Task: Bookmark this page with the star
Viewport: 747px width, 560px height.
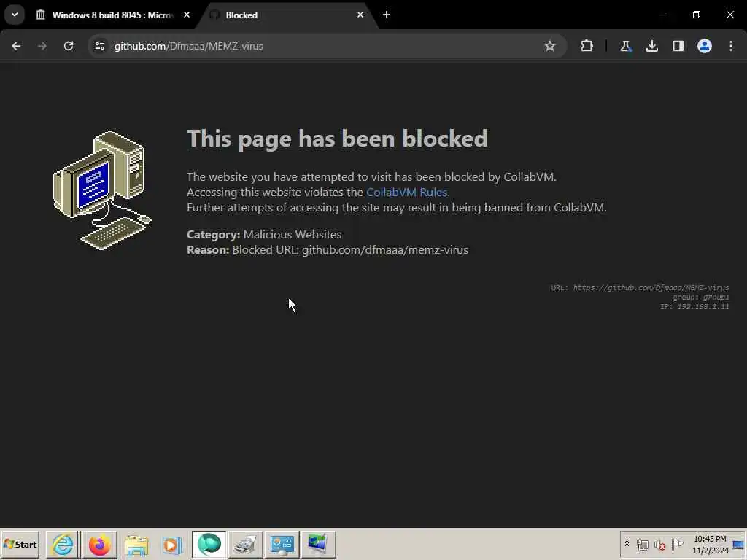Action: pyautogui.click(x=550, y=46)
